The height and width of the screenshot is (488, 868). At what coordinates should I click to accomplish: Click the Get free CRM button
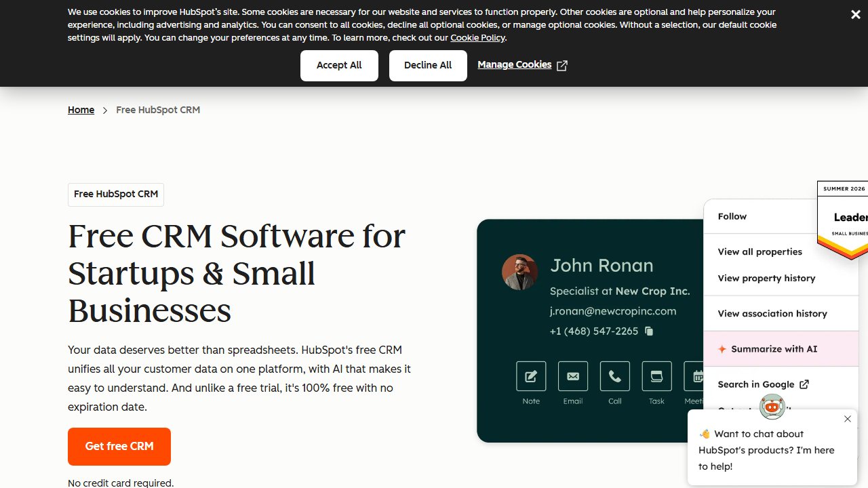click(119, 447)
